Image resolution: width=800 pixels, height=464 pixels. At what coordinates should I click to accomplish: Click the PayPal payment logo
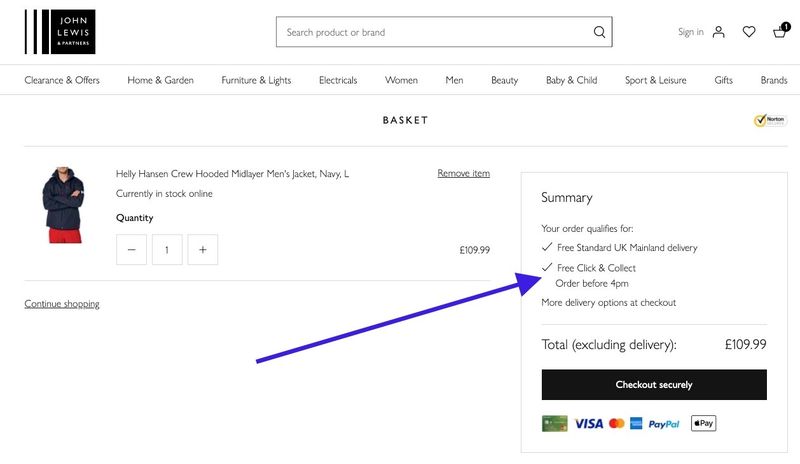pyautogui.click(x=664, y=424)
